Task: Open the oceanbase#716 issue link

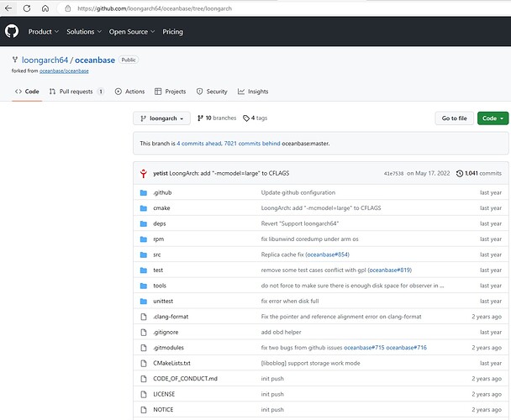Action: (x=407, y=348)
